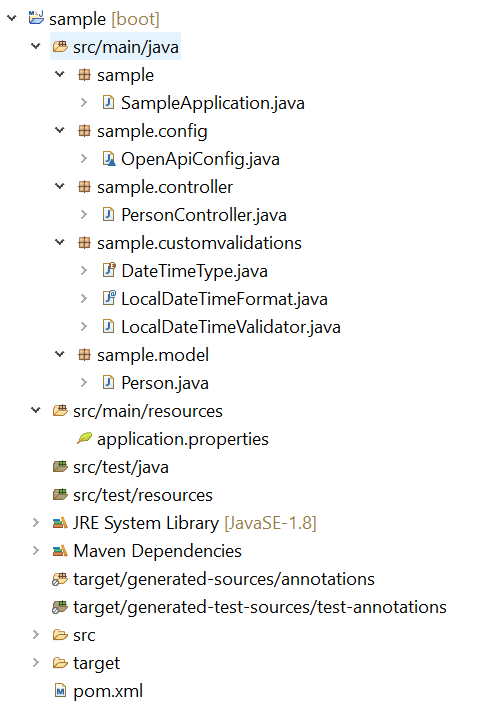
Task: Select target/generated-sources/annotations folder
Action: [x=224, y=579]
